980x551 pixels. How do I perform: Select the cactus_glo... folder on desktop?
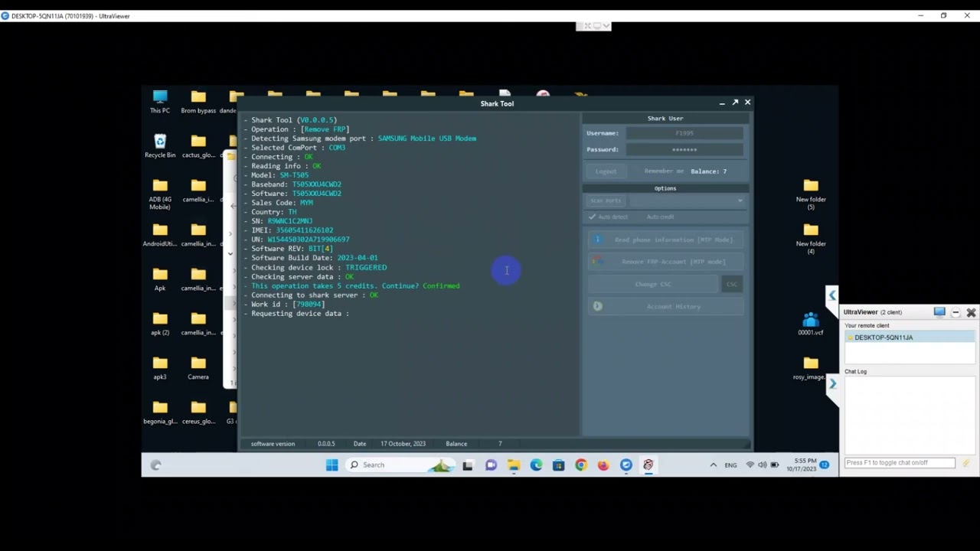click(198, 146)
